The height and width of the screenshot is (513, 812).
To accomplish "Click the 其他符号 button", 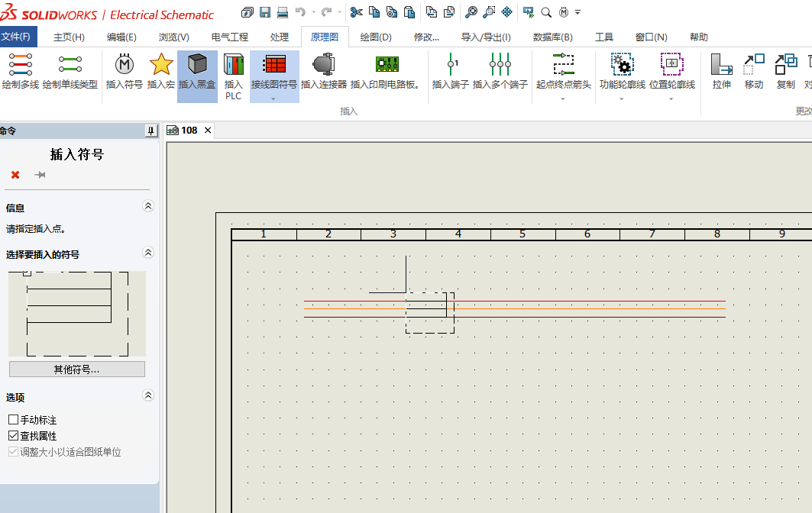I will [76, 369].
